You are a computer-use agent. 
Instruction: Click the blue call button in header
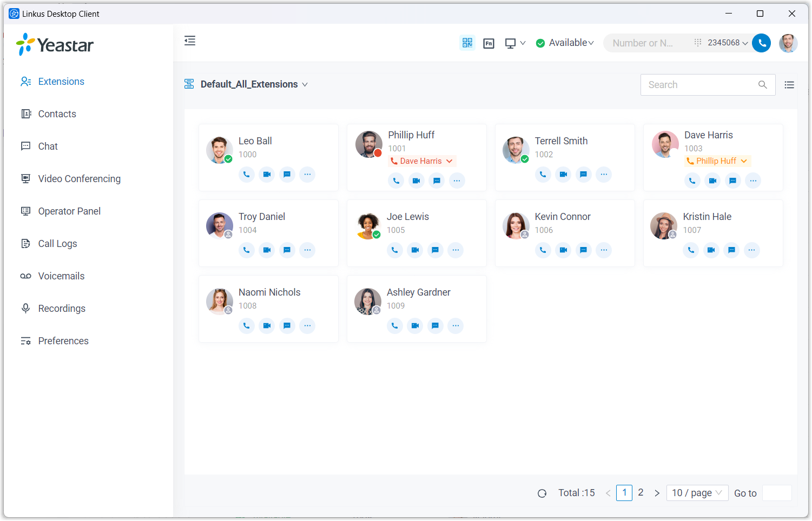(x=762, y=43)
